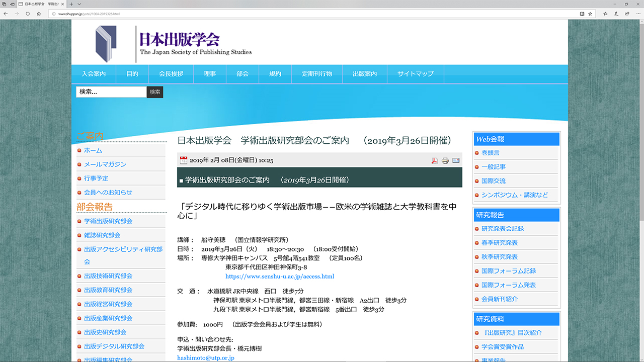Open the 春季研究発表 link
Viewport: 644px width, 362px height.
pos(500,243)
